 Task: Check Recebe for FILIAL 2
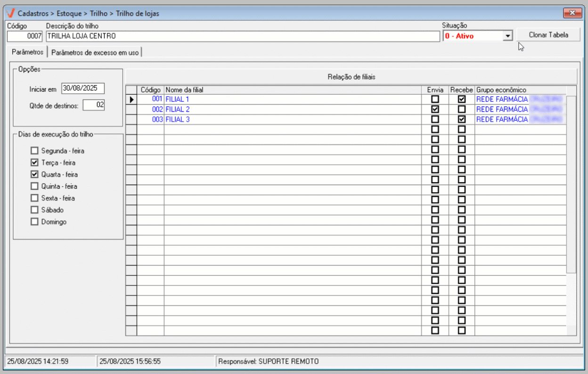462,109
